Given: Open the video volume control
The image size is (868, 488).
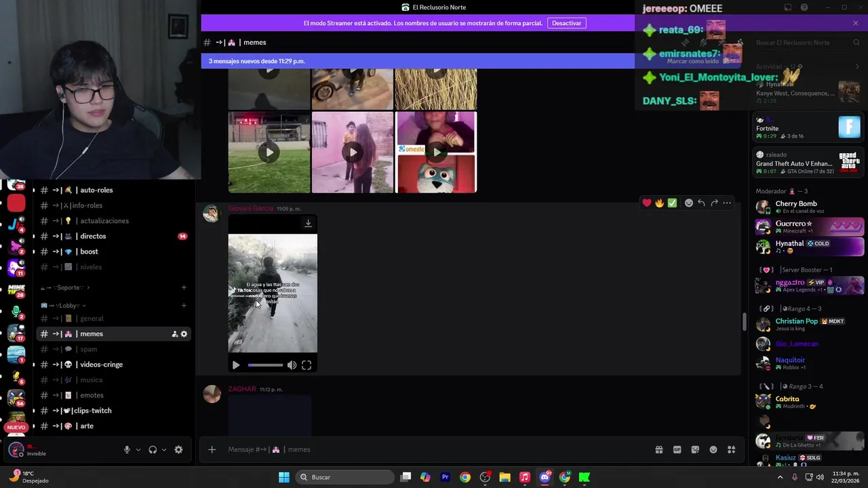Looking at the screenshot, I should click(x=292, y=365).
